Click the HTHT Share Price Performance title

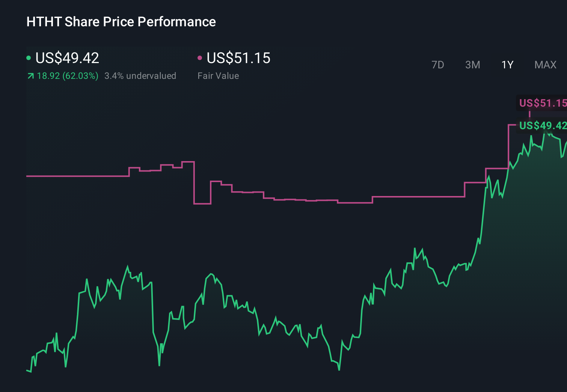(x=121, y=21)
